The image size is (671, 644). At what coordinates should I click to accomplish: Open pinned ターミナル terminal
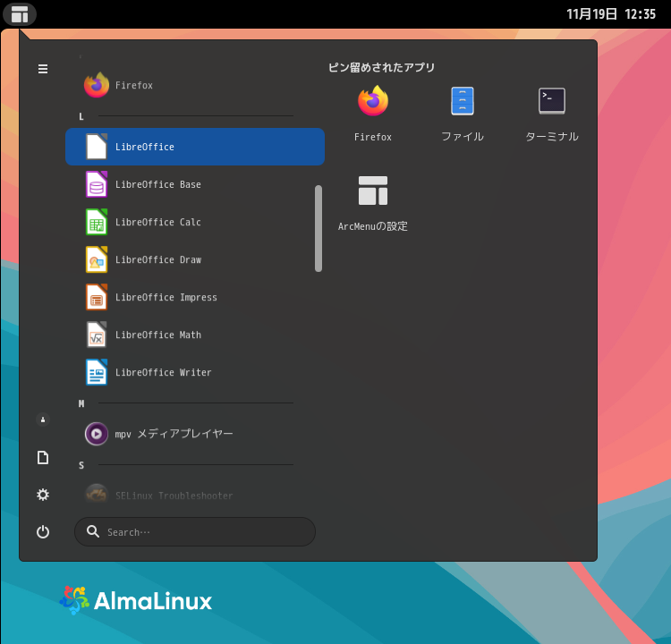(552, 114)
